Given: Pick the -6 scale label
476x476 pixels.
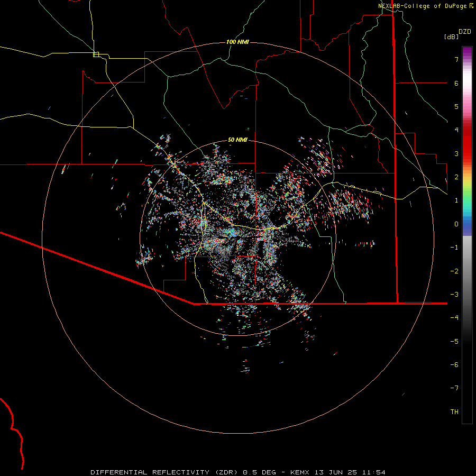Looking at the screenshot, I should 454,365.
